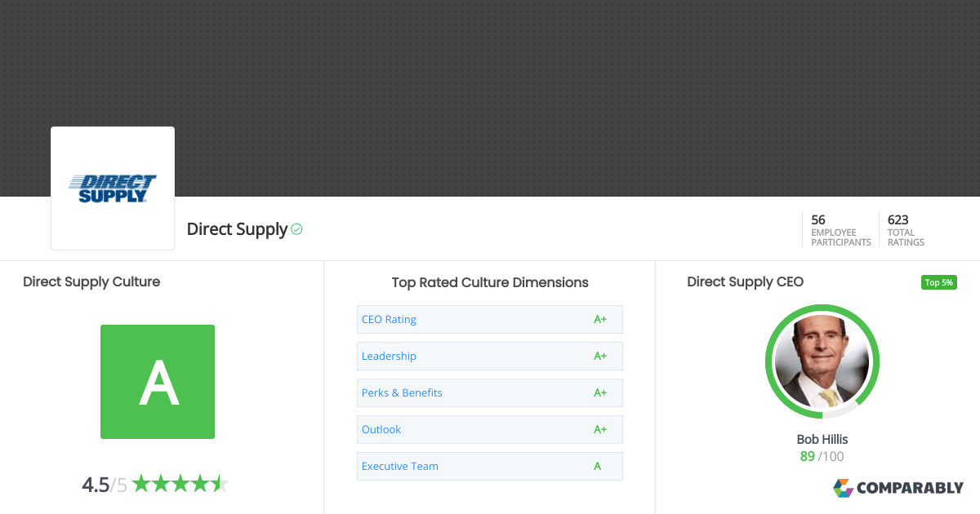The height and width of the screenshot is (514, 980).
Task: Click the 89/100 CEO score
Action: coord(822,456)
